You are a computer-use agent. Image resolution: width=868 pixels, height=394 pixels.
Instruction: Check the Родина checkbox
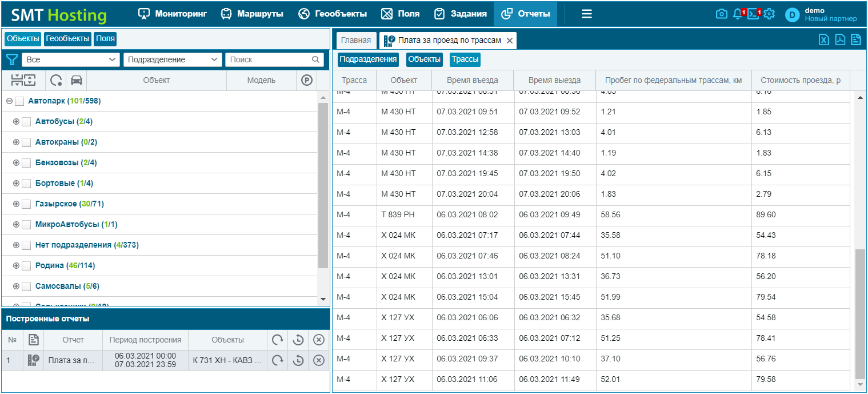pyautogui.click(x=26, y=266)
